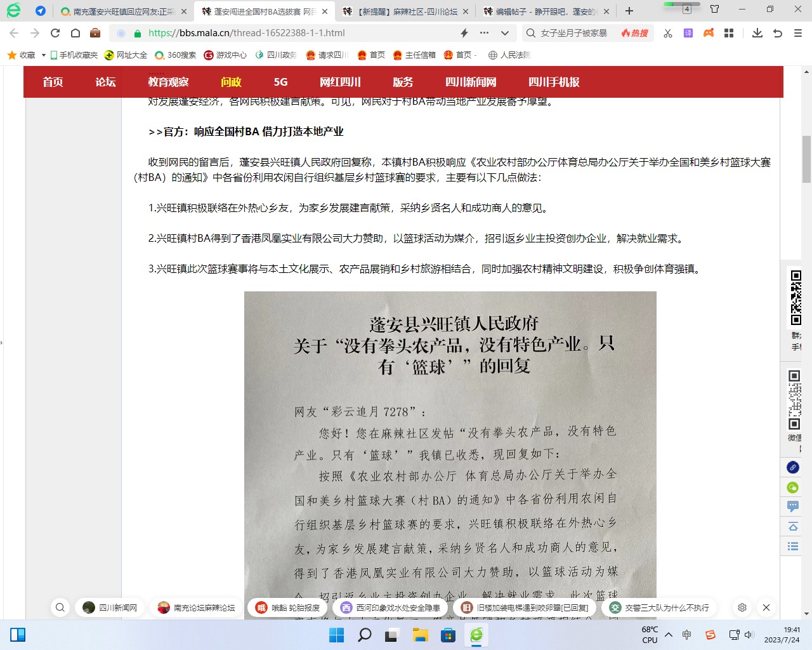812x650 pixels.
Task: Go to browser home page icon
Action: tap(75, 33)
